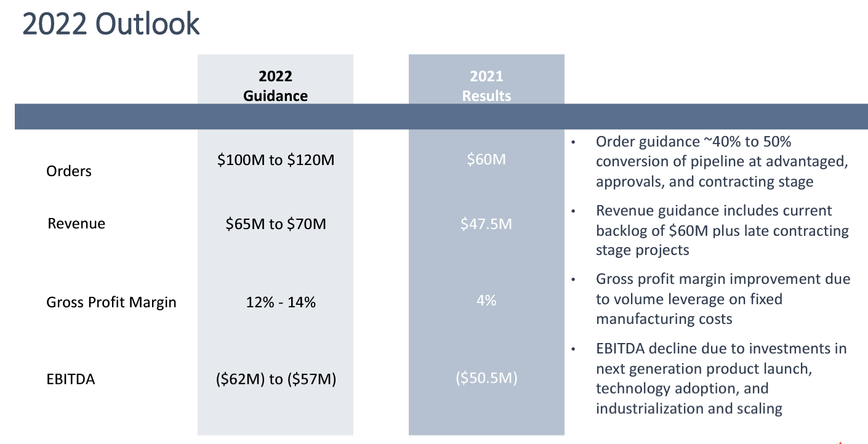Click the order guidance pipeline conversion bullet

[714, 162]
